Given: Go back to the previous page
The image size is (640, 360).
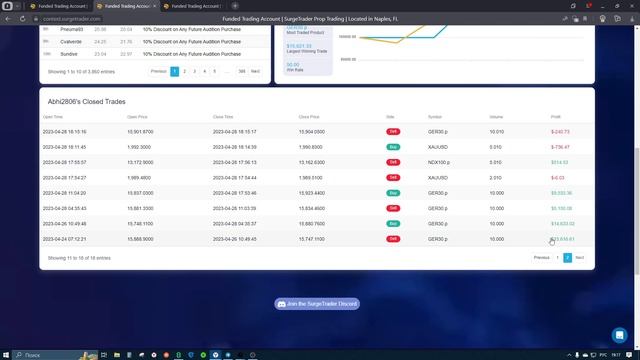Looking at the screenshot, I should click(x=8, y=19).
